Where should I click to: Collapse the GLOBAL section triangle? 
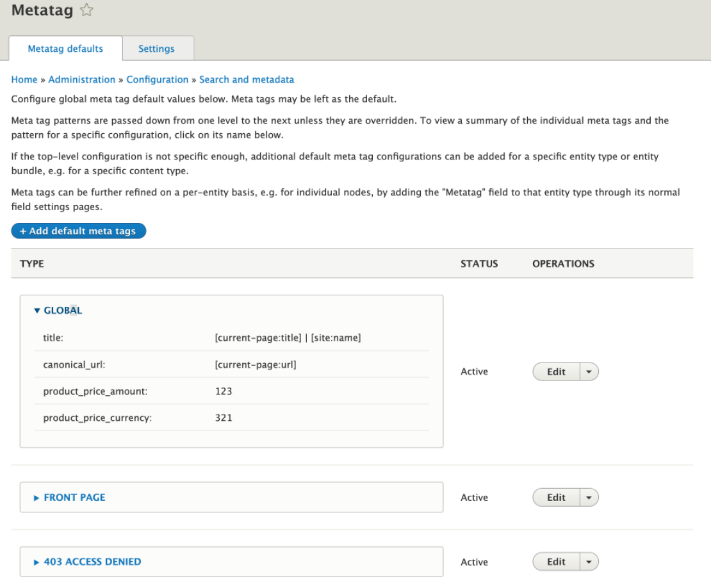[x=37, y=310]
